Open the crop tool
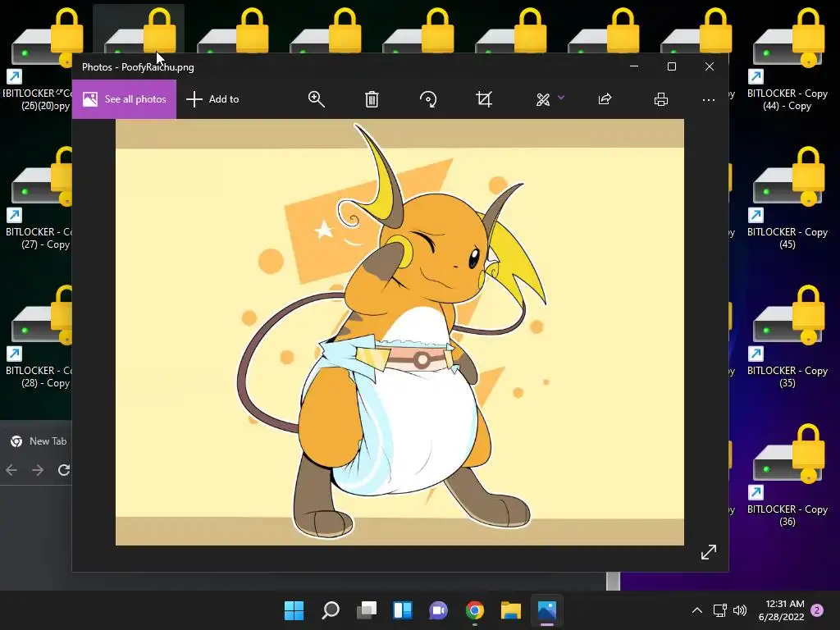 pyautogui.click(x=484, y=99)
